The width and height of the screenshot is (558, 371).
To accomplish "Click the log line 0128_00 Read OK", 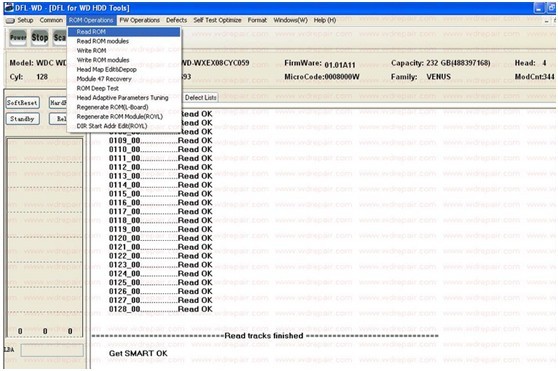I will point(160,309).
